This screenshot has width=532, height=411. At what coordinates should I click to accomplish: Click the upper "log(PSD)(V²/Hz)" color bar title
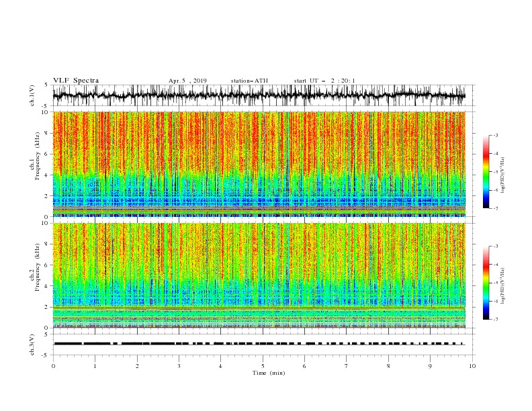click(x=502, y=175)
